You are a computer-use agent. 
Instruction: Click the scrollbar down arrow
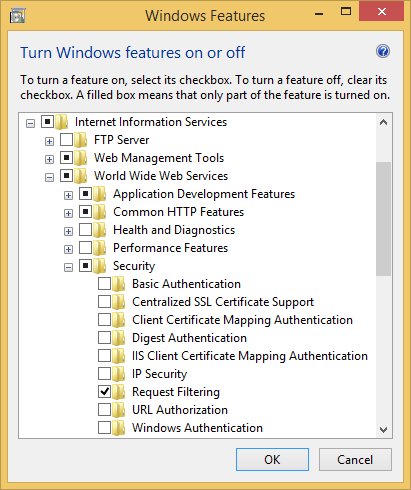(383, 430)
